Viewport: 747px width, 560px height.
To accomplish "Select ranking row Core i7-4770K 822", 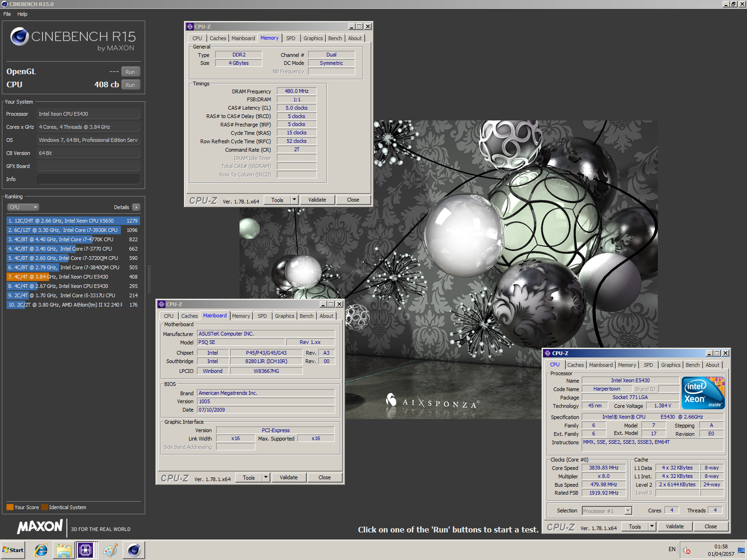I will [x=73, y=239].
